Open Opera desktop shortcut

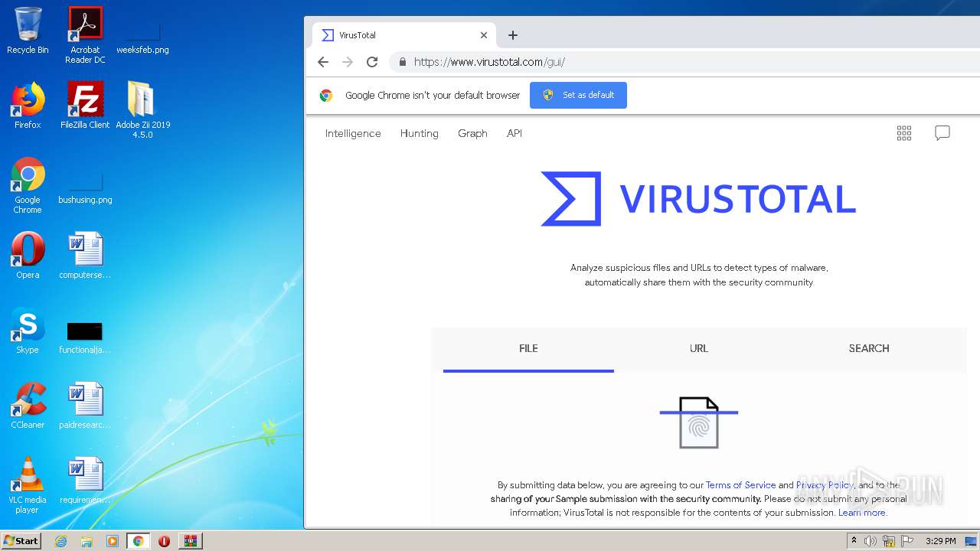click(28, 256)
